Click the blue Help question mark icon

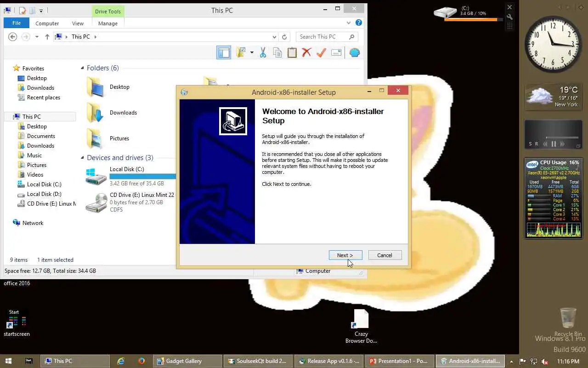pyautogui.click(x=359, y=23)
